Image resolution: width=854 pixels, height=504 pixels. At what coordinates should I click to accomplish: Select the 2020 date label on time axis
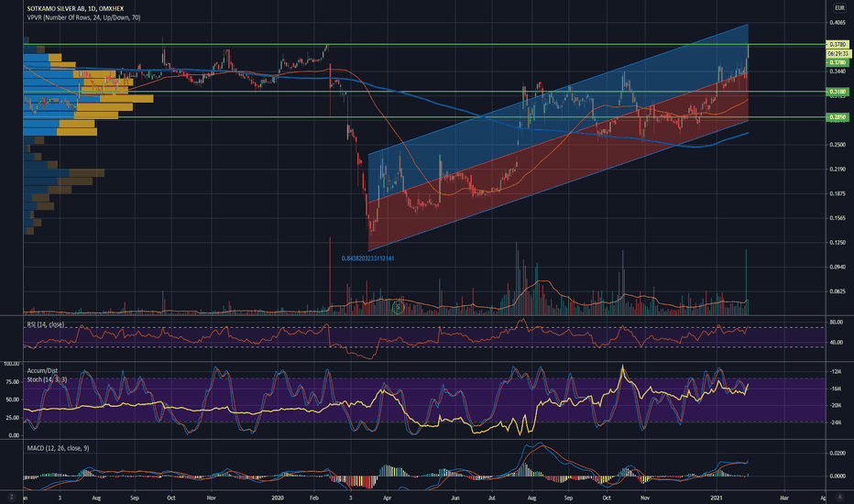278,498
